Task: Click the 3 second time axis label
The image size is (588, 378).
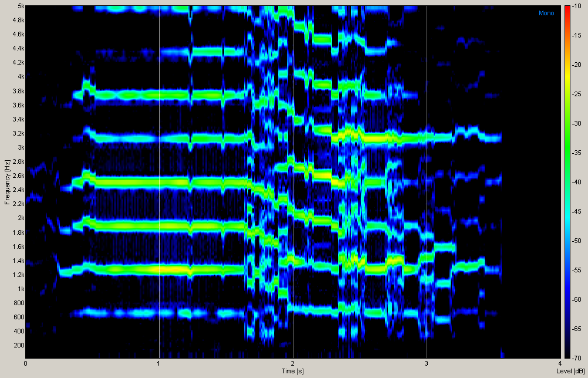Action: point(427,363)
